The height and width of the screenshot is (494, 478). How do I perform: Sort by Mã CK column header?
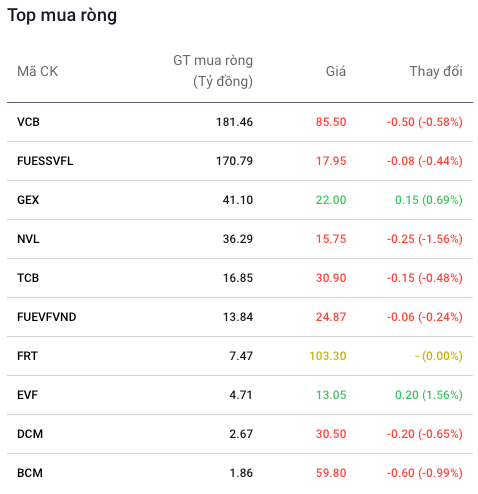pyautogui.click(x=38, y=71)
